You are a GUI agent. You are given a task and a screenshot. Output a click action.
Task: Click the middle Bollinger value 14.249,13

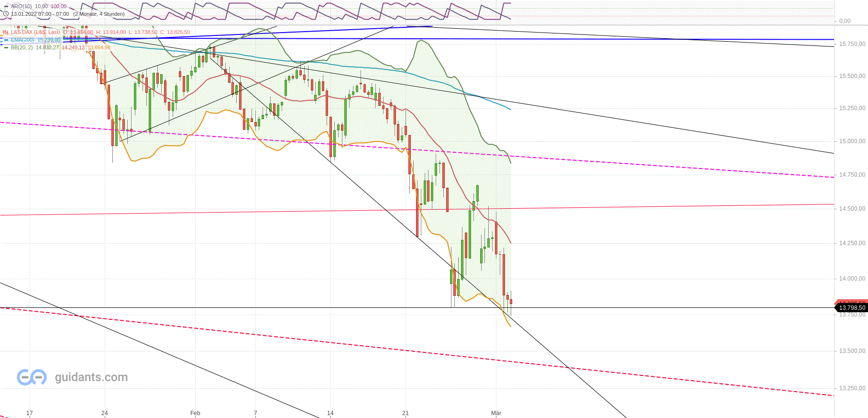click(73, 47)
